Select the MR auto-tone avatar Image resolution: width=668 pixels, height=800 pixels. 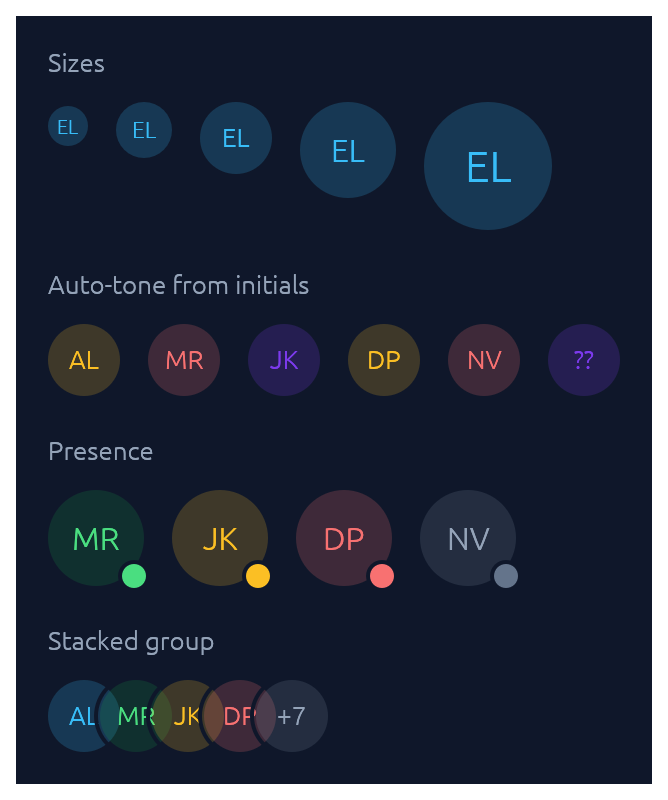184,360
